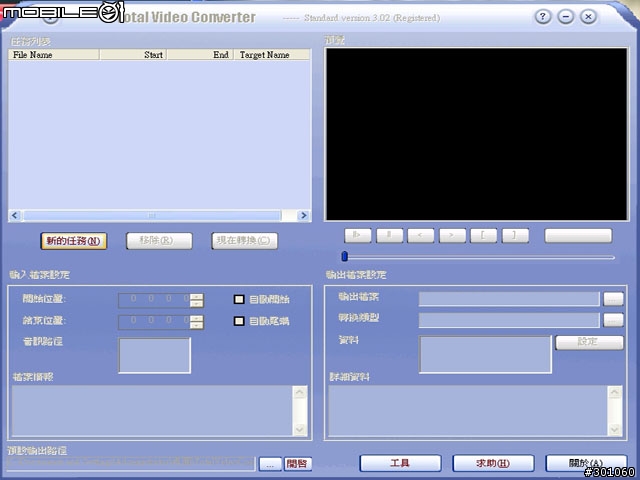
Task: Browse default output path '...' button
Action: coord(270,464)
